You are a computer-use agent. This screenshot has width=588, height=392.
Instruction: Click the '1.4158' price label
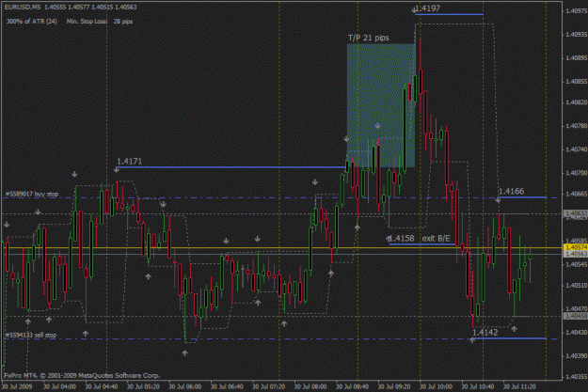pyautogui.click(x=402, y=239)
